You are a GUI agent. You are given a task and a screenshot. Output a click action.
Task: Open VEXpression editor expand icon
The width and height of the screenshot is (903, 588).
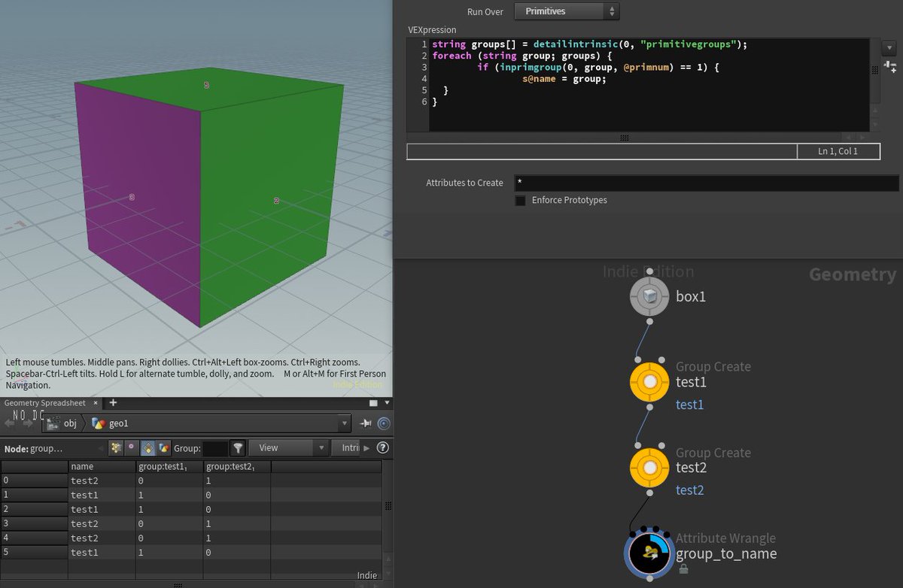point(891,68)
